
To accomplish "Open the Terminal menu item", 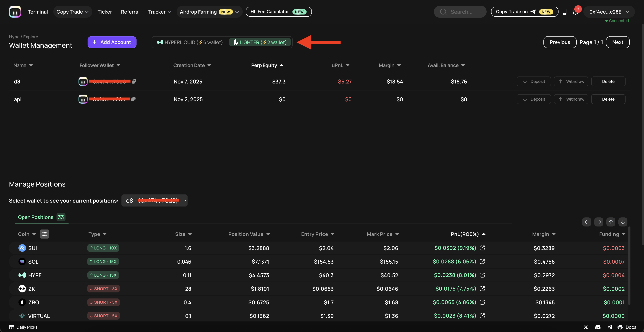I will click(x=38, y=12).
